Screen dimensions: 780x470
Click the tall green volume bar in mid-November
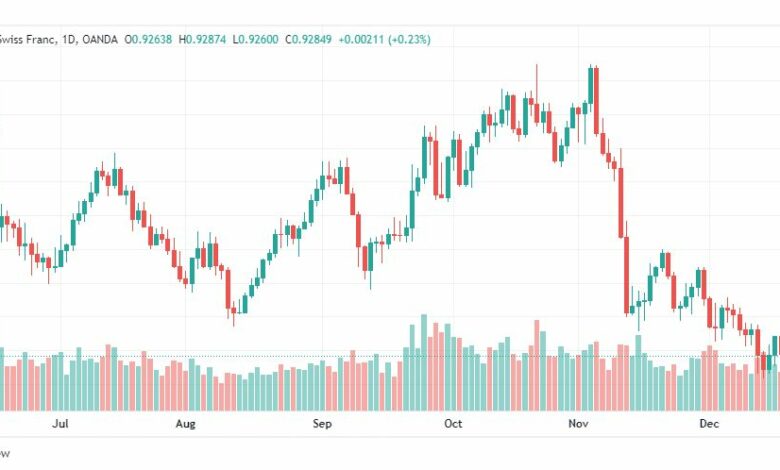[638, 373]
